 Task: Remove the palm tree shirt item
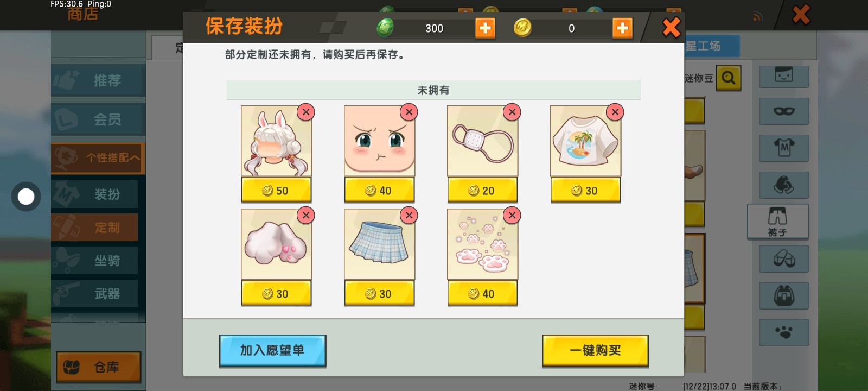615,112
